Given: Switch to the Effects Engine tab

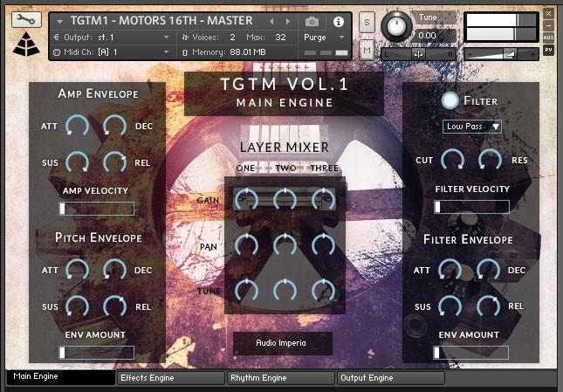Looking at the screenshot, I should click(170, 378).
